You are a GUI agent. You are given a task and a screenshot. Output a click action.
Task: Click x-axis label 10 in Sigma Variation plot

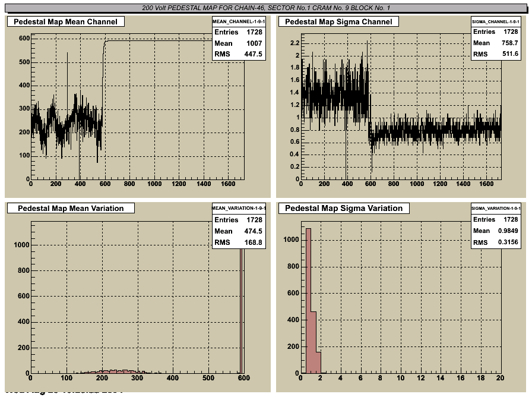(401, 377)
